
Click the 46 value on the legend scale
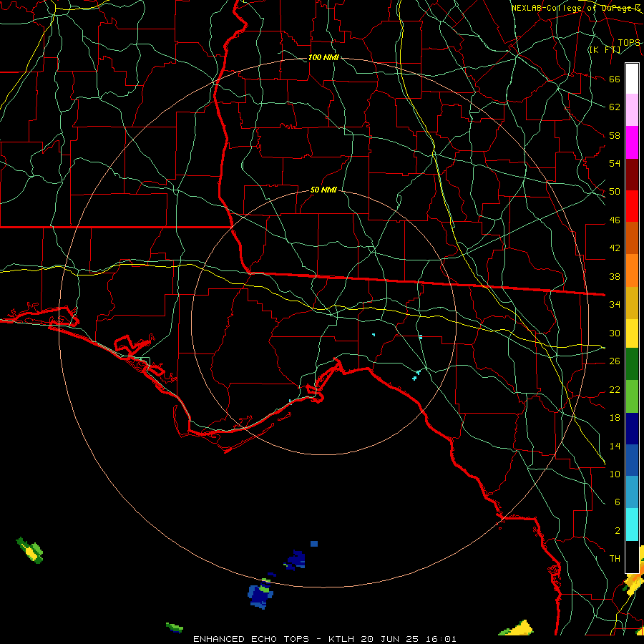point(615,220)
